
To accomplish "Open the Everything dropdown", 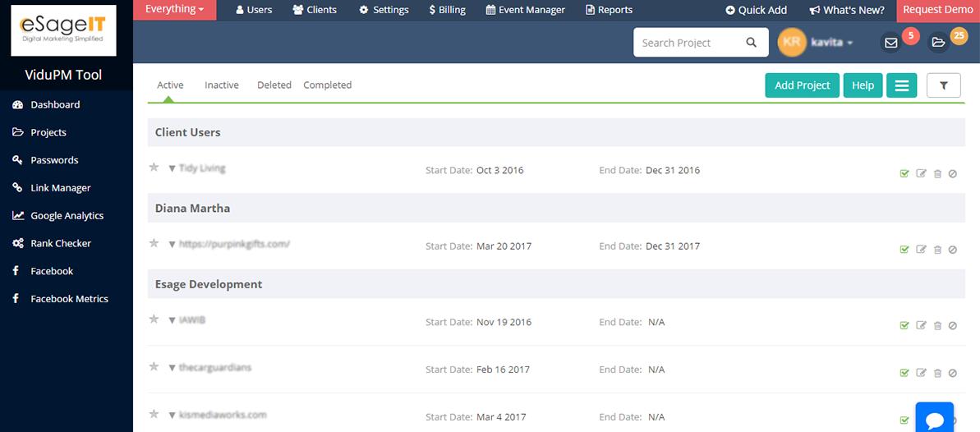I will 174,9.
